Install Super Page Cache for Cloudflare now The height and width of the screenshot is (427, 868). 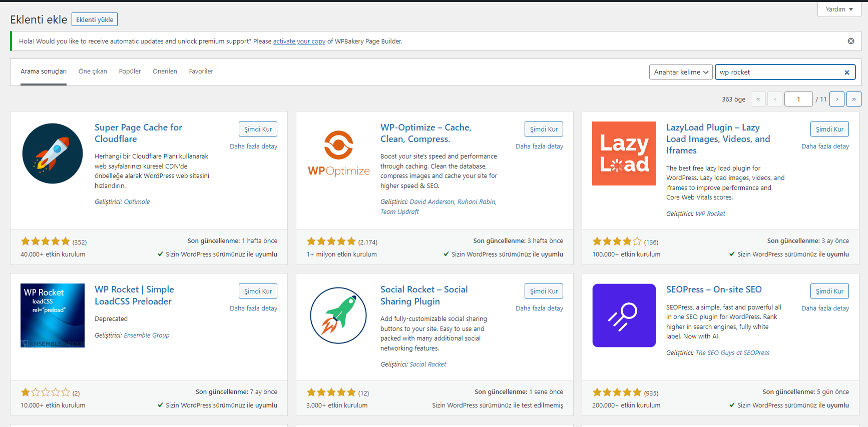click(258, 129)
